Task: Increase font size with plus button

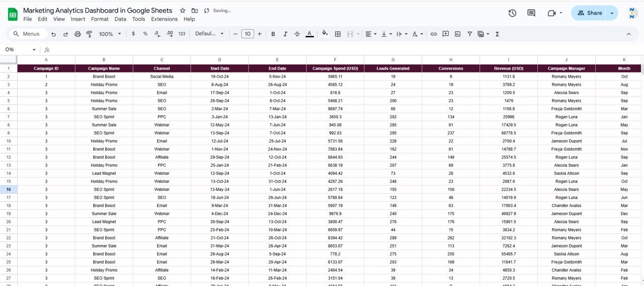Action: 260,34
